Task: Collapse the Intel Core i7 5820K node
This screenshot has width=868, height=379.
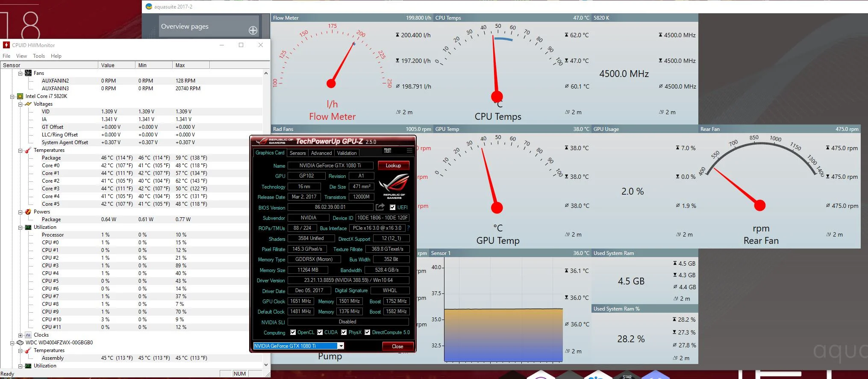Action: coord(12,96)
